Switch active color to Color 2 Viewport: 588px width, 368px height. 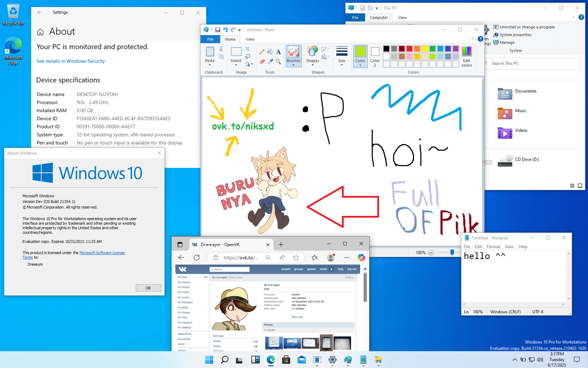(375, 56)
